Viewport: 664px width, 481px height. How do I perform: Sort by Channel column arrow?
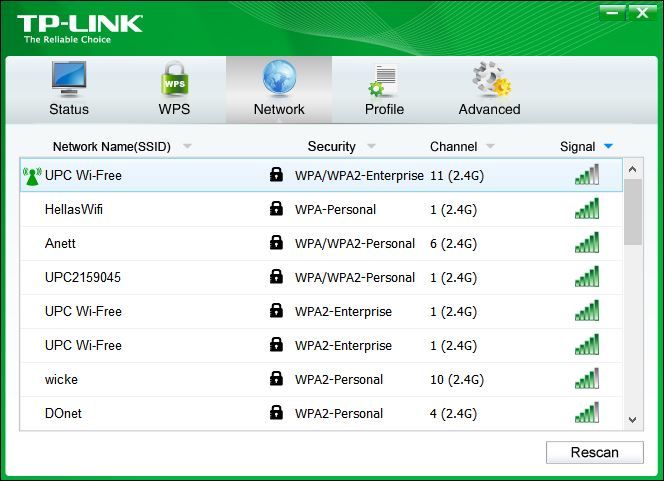490,147
